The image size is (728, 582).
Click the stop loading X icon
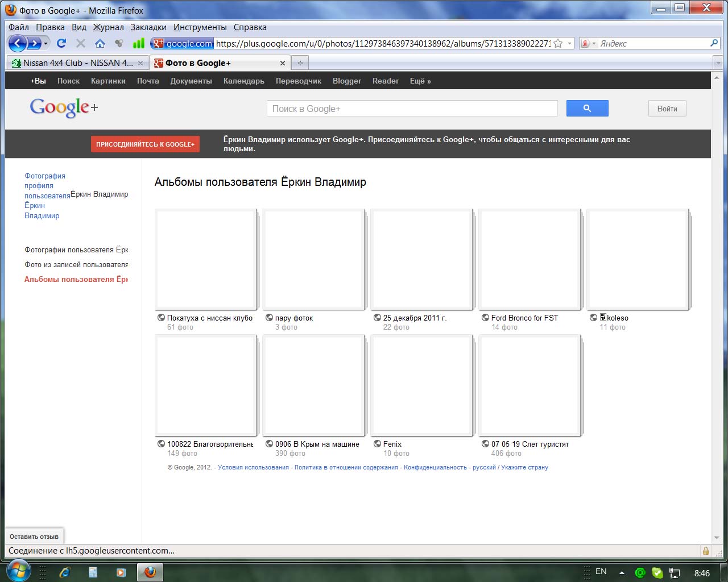click(81, 43)
